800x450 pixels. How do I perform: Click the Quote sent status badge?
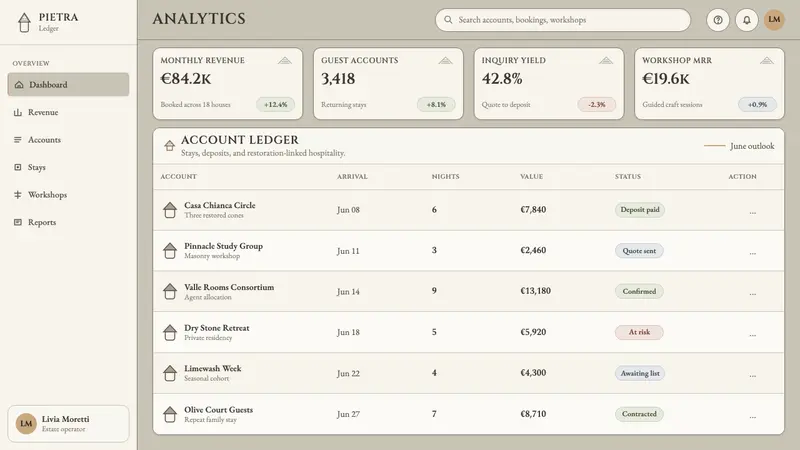(x=639, y=251)
